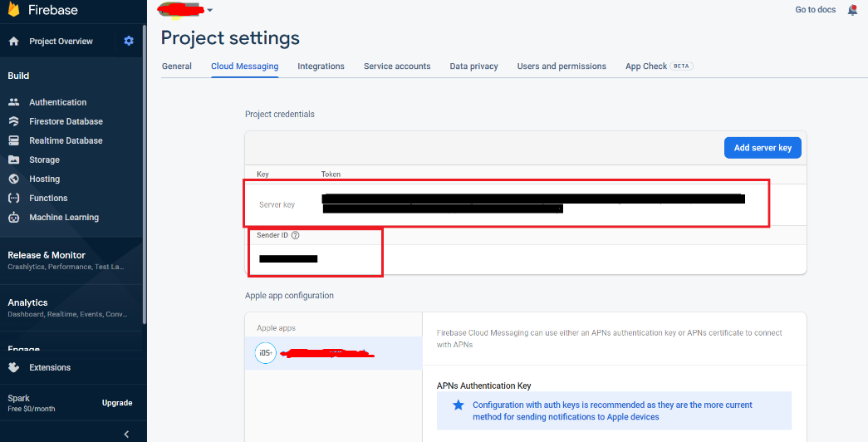868x442 pixels.
Task: Open the App Check tab
Action: coord(646,66)
